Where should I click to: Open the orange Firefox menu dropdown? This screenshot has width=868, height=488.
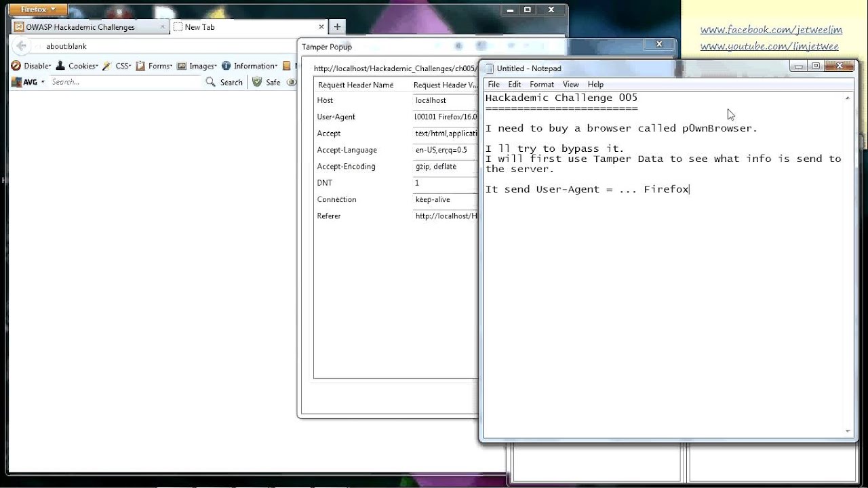pyautogui.click(x=37, y=9)
